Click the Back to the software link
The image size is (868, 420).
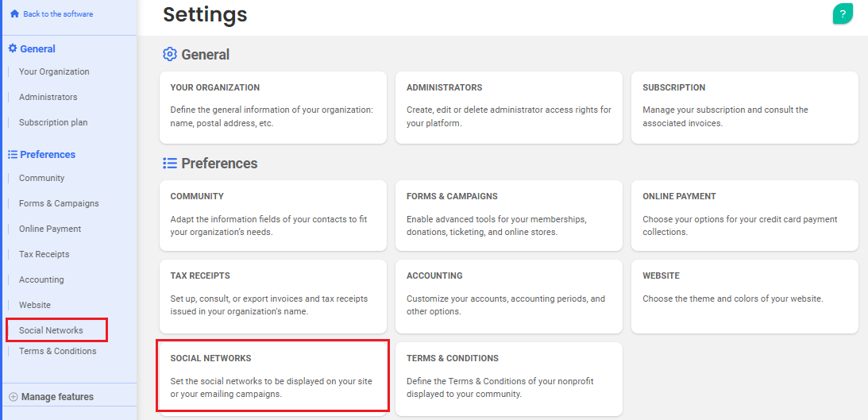pos(58,13)
